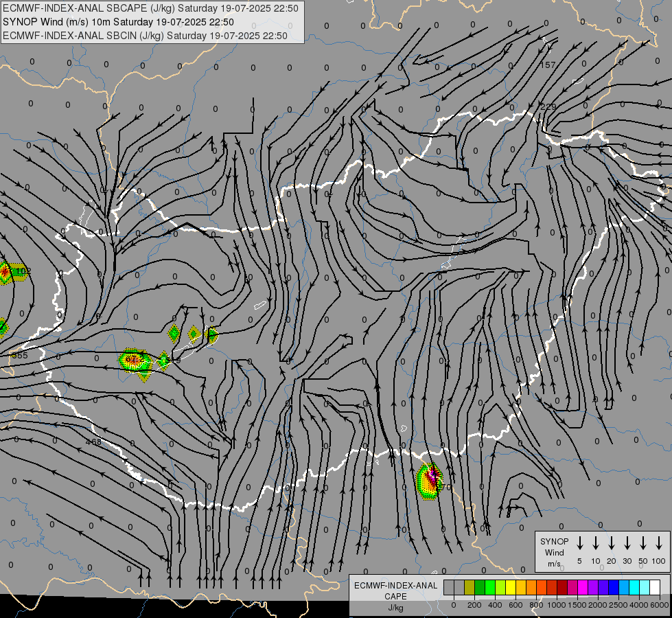Image resolution: width=672 pixels, height=618 pixels.
Task: Pick the cyan swatch left of the 4000 tick
Action: point(634,587)
